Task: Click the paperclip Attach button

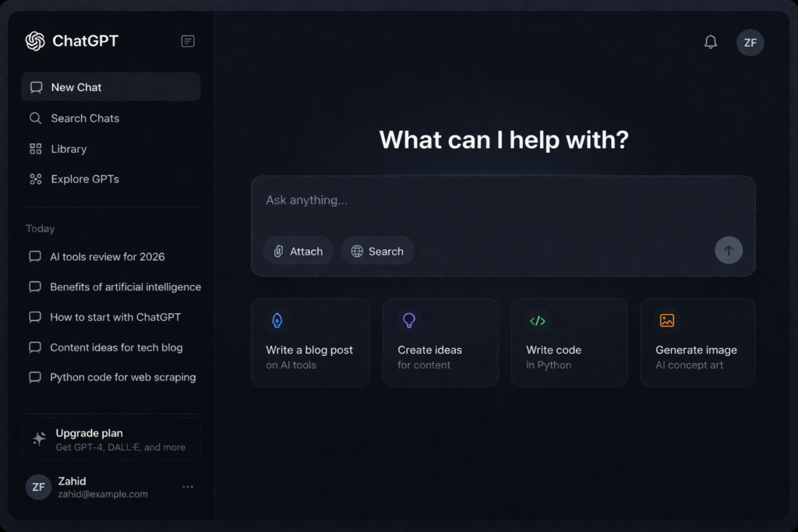Action: pyautogui.click(x=298, y=251)
